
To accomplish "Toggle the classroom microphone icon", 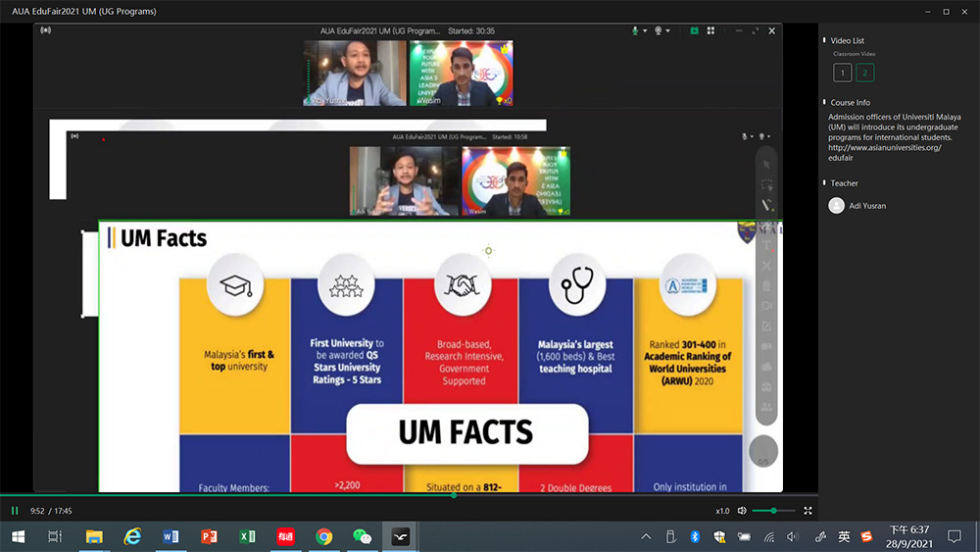I will [635, 30].
